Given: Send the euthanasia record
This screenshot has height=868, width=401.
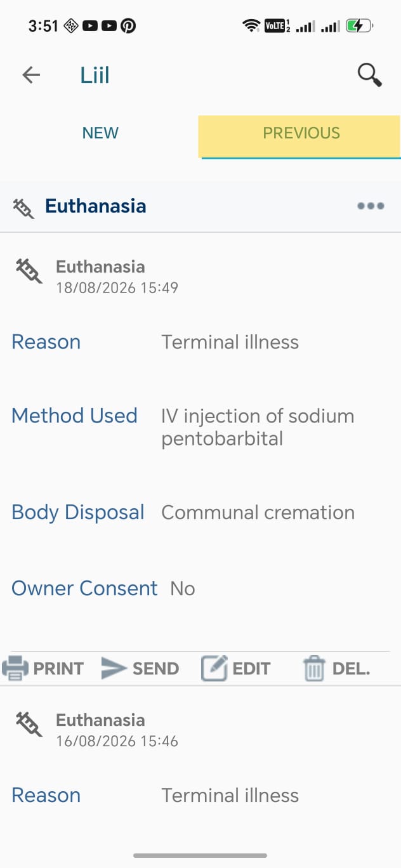Looking at the screenshot, I should 140,668.
